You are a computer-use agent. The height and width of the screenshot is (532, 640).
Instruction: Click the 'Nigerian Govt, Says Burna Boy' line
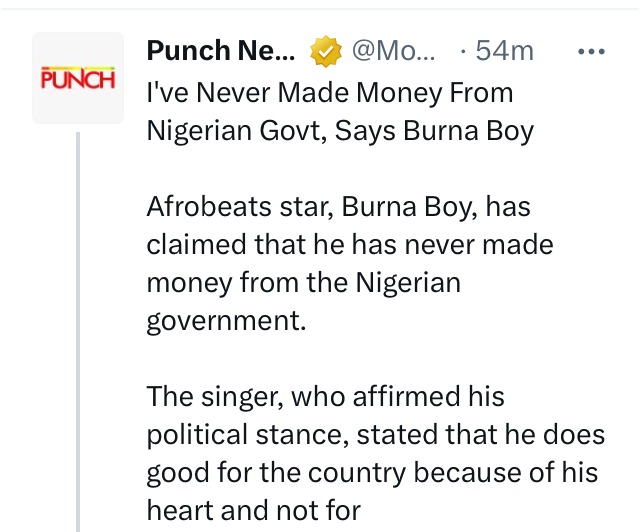pos(340,131)
